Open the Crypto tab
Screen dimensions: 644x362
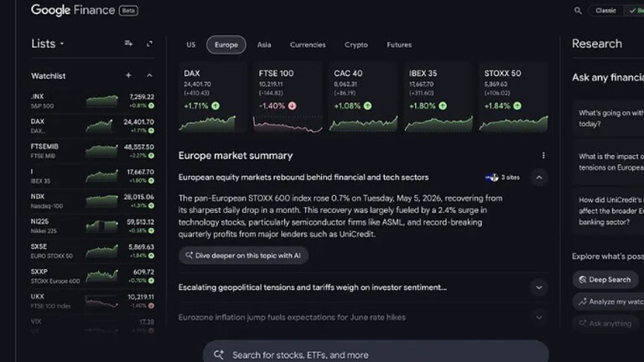(356, 44)
